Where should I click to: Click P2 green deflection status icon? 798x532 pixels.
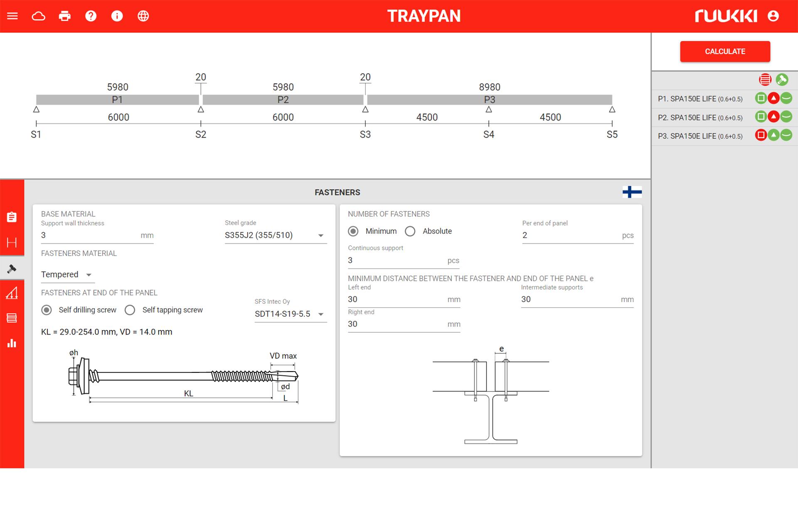pyautogui.click(x=786, y=117)
